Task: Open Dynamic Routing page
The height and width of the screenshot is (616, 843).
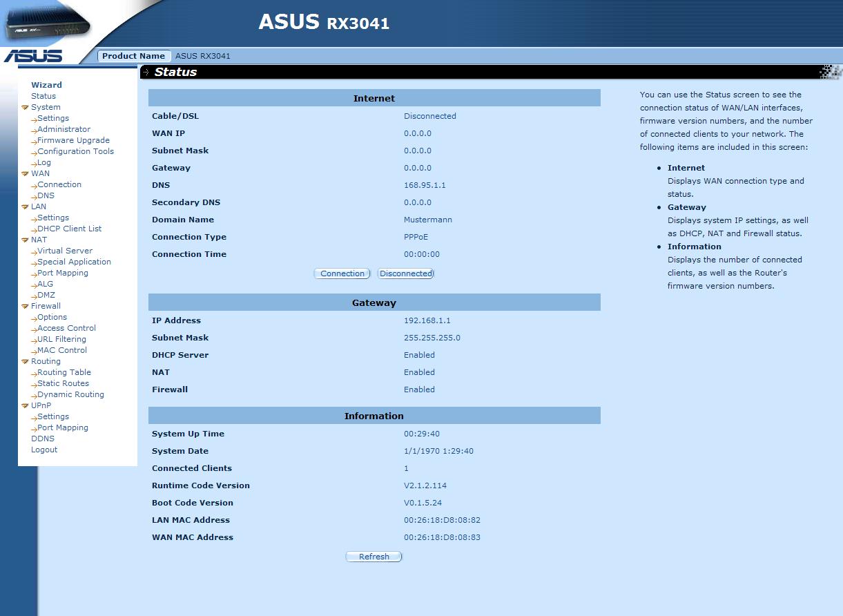Action: (x=70, y=394)
